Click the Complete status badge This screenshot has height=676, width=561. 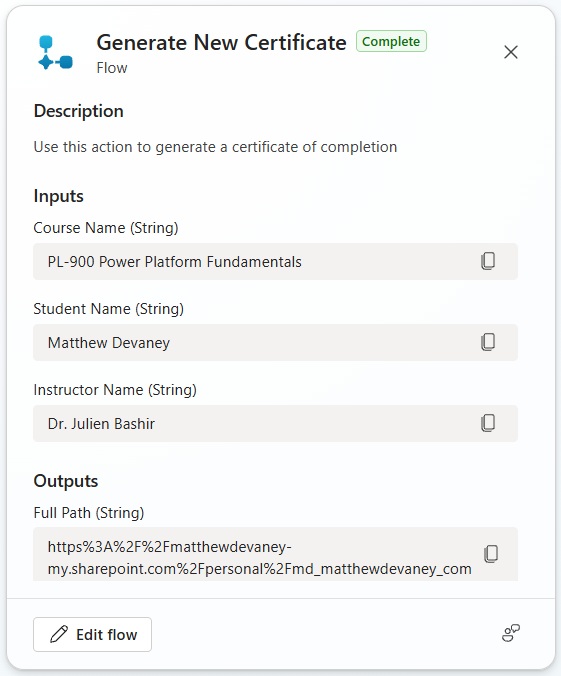click(x=391, y=41)
